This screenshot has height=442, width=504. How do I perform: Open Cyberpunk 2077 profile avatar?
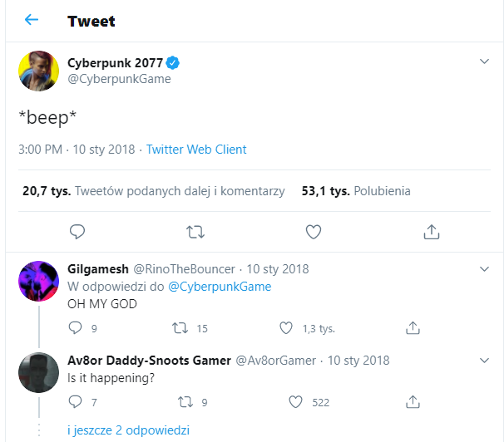click(38, 71)
